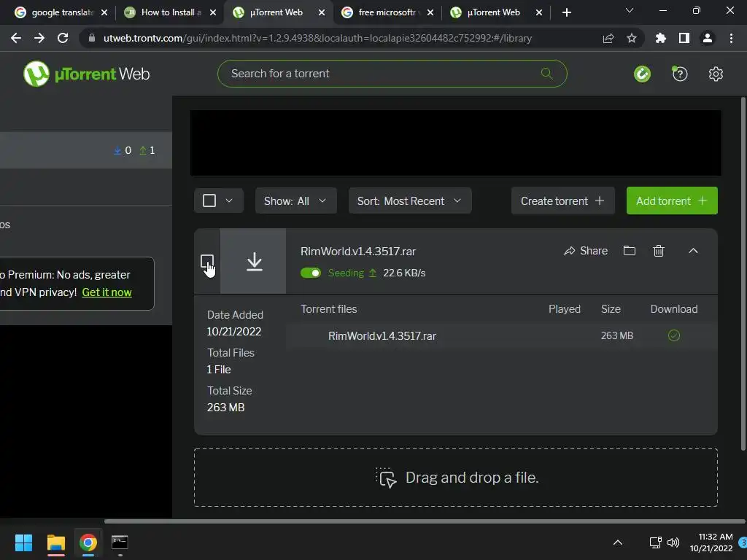This screenshot has width=747, height=560.
Task: Click the Get it now premium link
Action: click(x=107, y=292)
